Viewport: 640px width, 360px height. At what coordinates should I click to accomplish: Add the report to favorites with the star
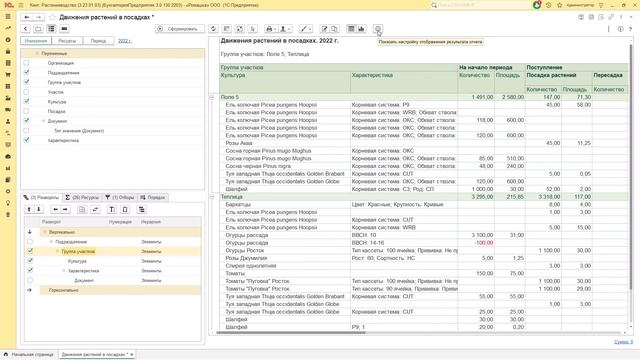(52, 17)
